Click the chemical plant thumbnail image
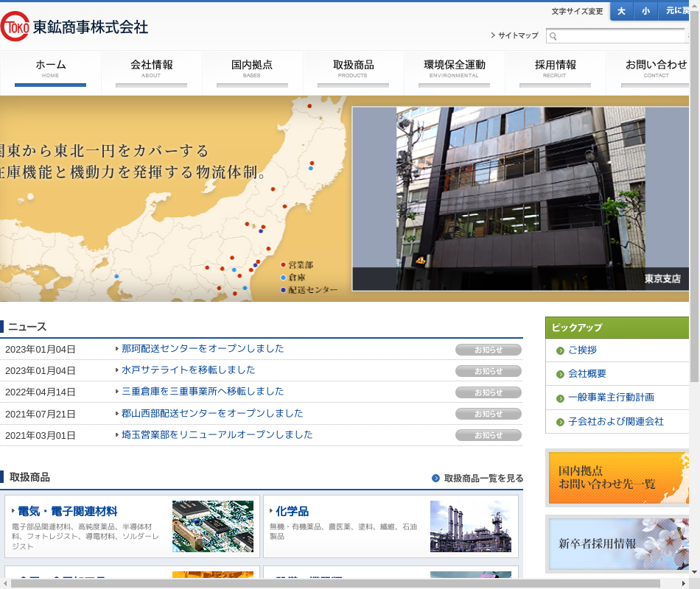The image size is (700, 589). 470,526
